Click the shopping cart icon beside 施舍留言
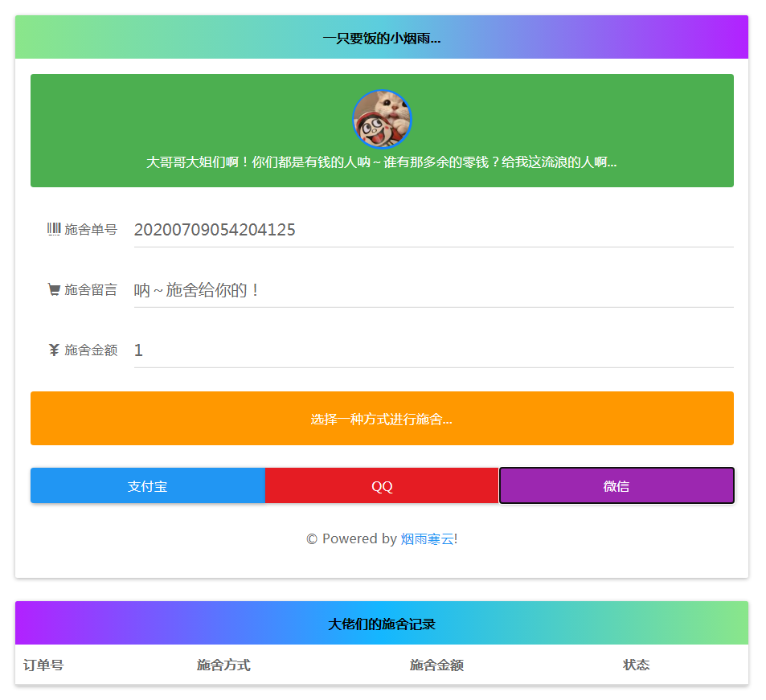The height and width of the screenshot is (700, 766). (53, 289)
